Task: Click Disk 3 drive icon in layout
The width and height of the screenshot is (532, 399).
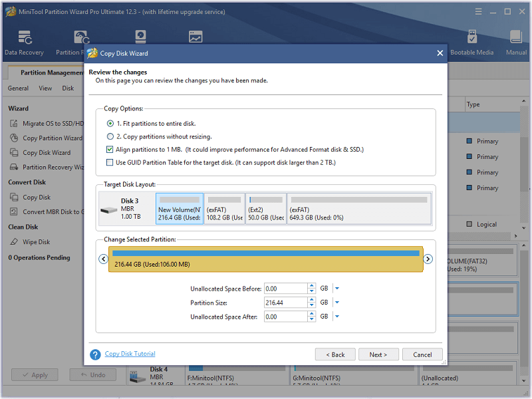Action: [x=108, y=210]
